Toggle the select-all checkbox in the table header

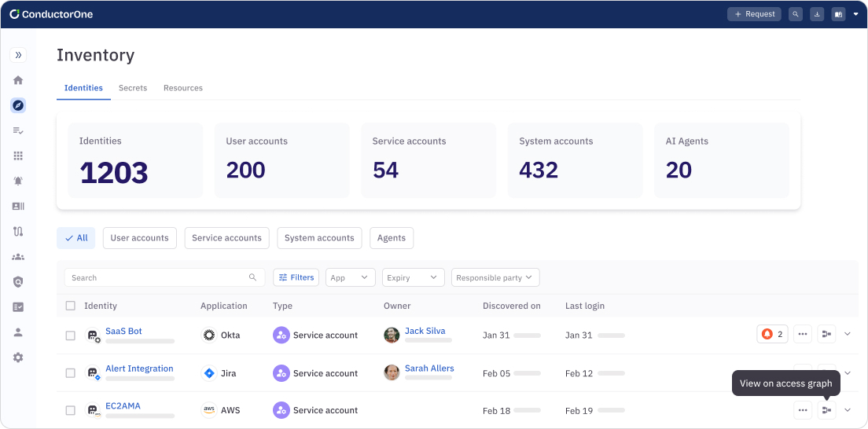(71, 306)
